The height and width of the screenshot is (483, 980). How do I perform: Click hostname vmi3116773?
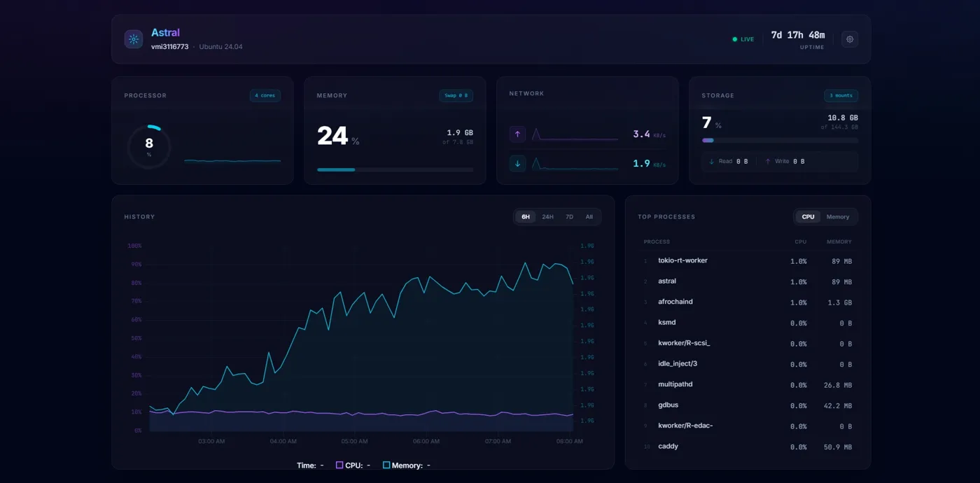(x=169, y=47)
